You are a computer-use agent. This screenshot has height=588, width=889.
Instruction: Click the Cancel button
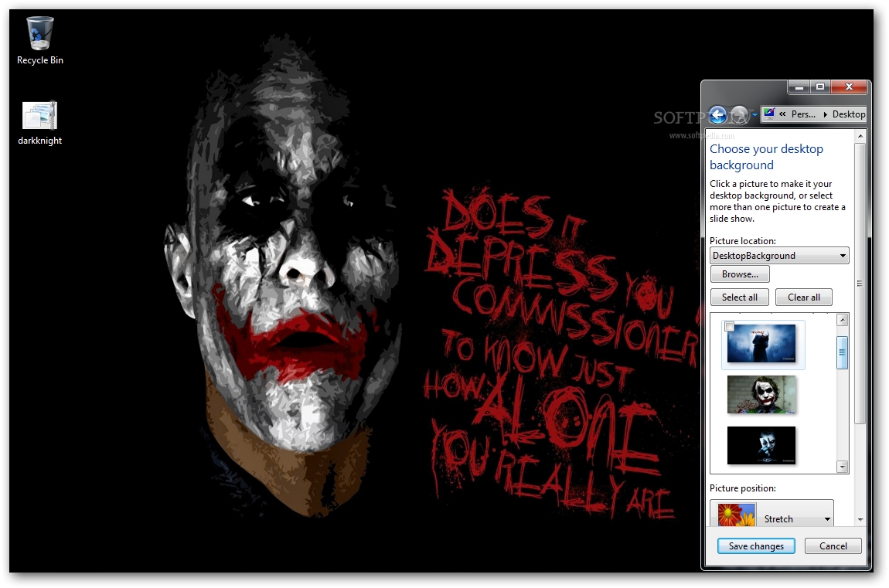coord(833,546)
